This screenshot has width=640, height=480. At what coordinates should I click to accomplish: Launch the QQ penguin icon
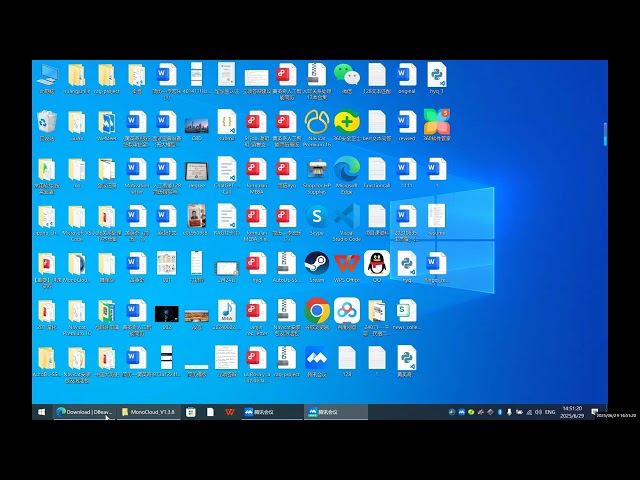point(377,263)
